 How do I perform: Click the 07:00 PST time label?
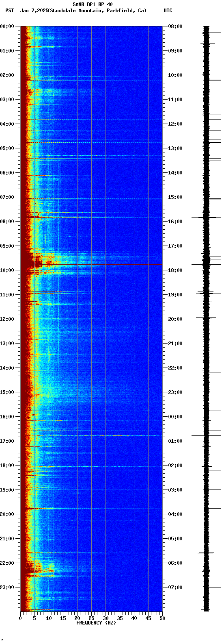(7, 197)
